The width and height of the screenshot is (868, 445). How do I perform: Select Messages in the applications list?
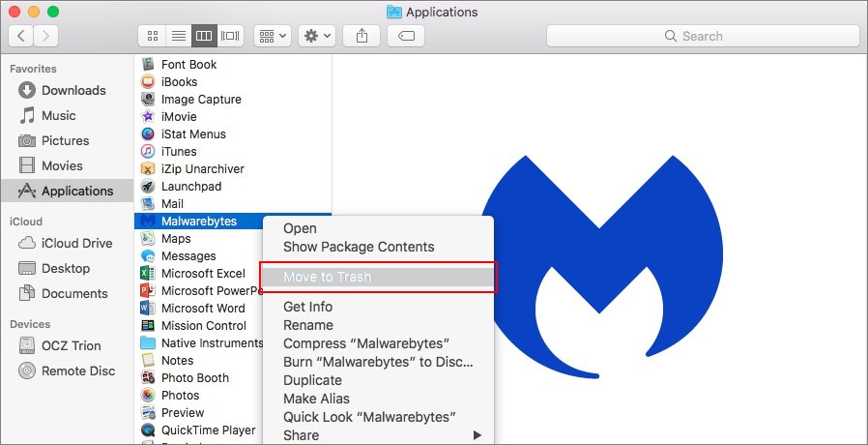pyautogui.click(x=198, y=256)
